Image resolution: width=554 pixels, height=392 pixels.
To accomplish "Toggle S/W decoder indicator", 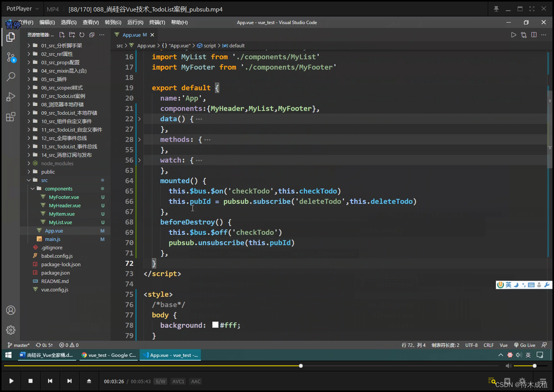I will 160,381.
